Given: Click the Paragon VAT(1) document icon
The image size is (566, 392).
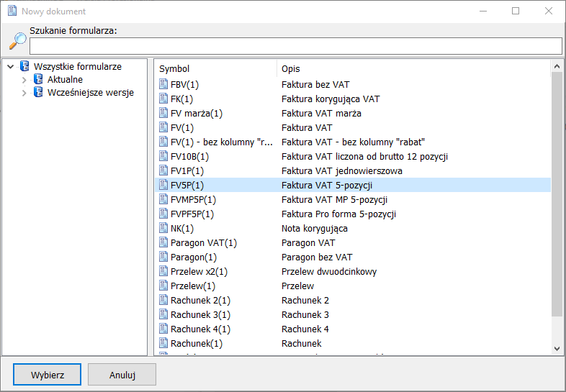Looking at the screenshot, I should [163, 243].
